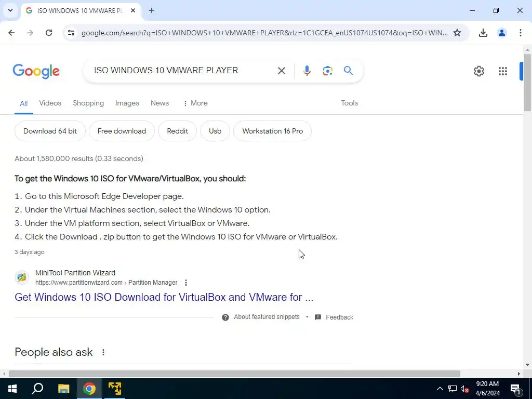The height and width of the screenshot is (399, 532).
Task: Switch to Videos results tab
Action: [x=50, y=103]
